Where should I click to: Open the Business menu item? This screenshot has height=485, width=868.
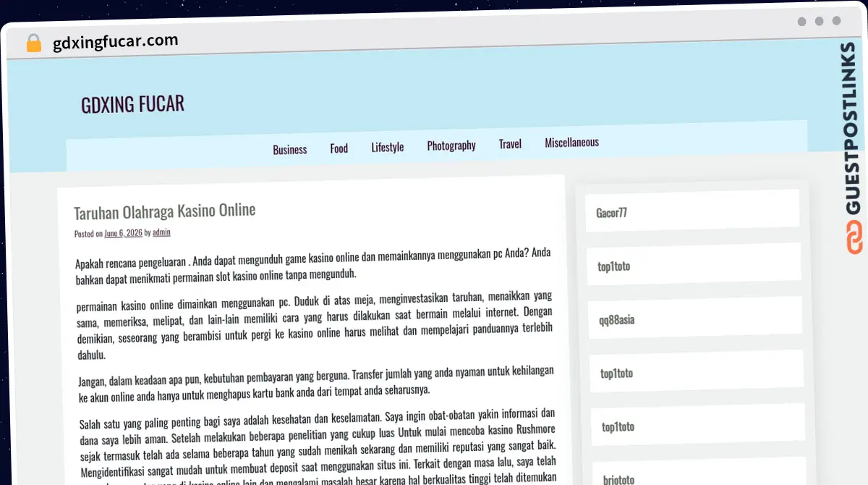click(289, 149)
